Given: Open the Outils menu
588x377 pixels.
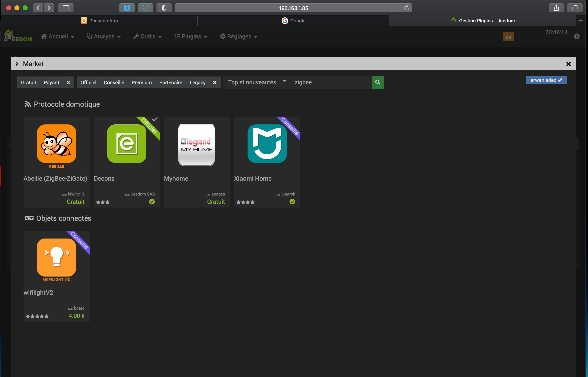Looking at the screenshot, I should point(148,36).
